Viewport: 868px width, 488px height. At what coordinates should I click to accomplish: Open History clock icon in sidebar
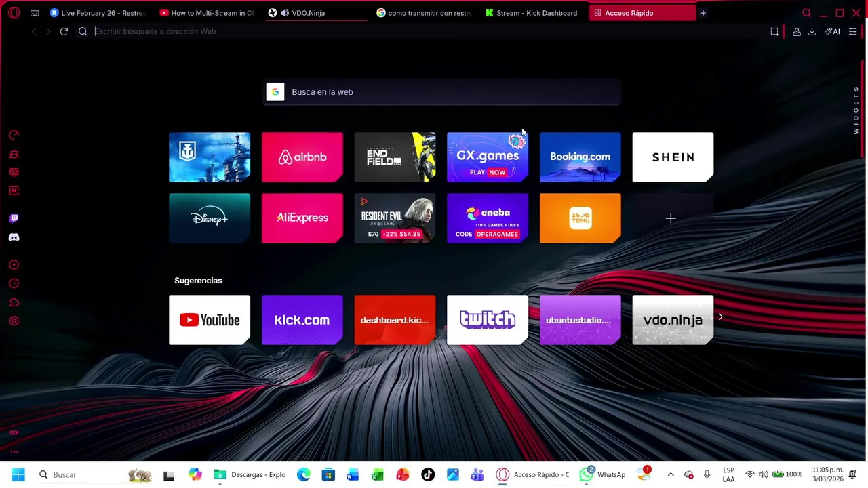pos(14,283)
